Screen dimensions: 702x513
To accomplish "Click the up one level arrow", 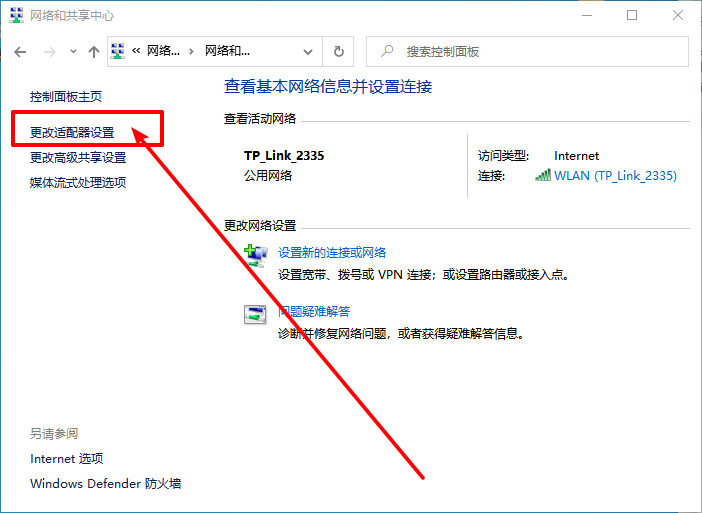I will pyautogui.click(x=94, y=52).
